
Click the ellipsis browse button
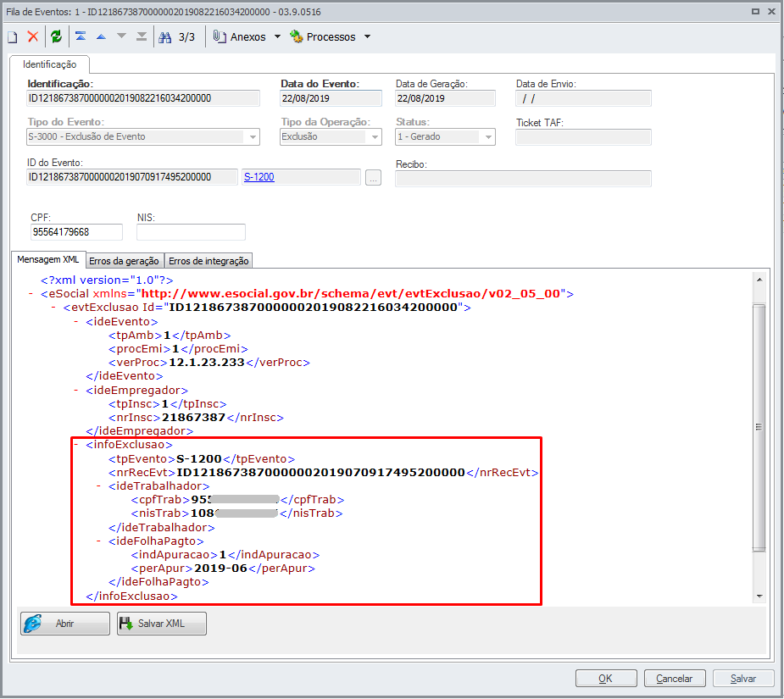tap(373, 177)
